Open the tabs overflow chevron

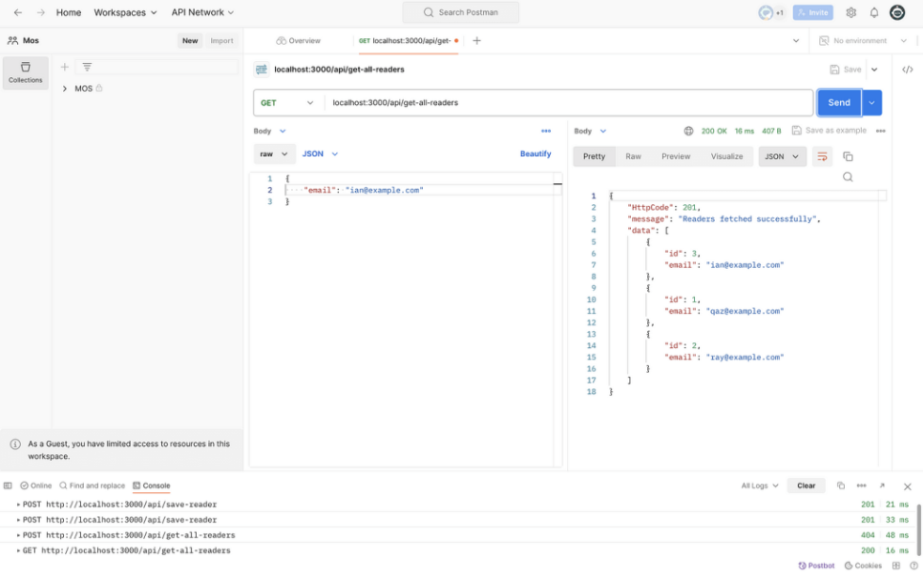pyautogui.click(x=795, y=41)
